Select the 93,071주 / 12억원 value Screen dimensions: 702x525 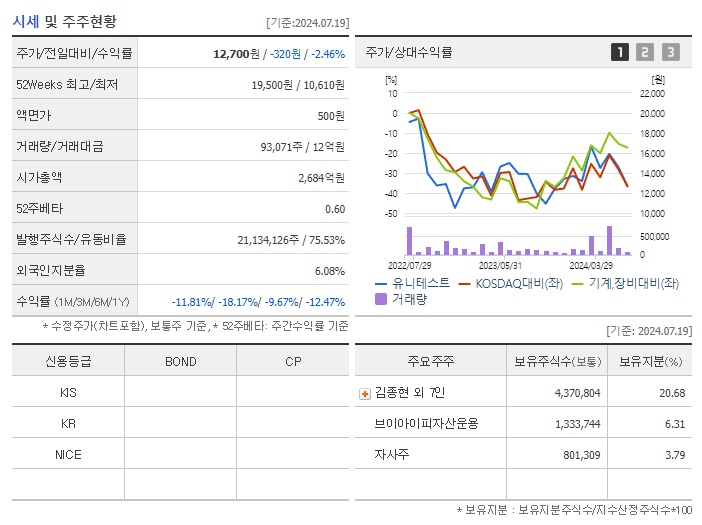[x=302, y=147]
